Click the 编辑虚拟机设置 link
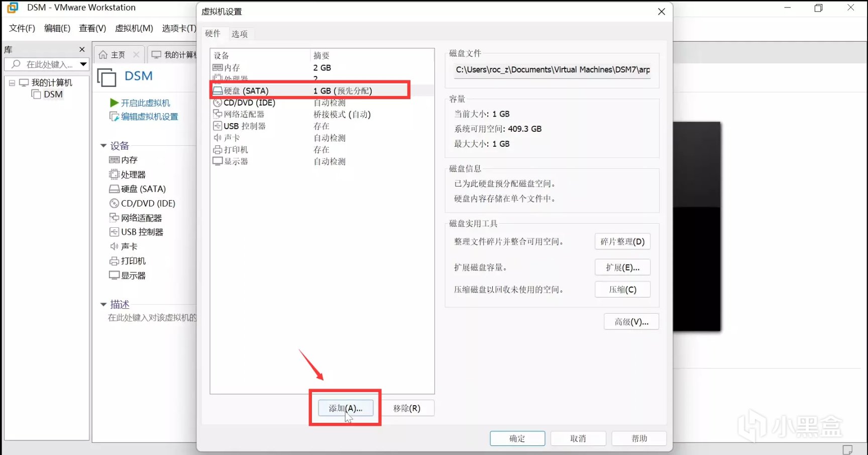This screenshot has height=455, width=868. (x=150, y=117)
